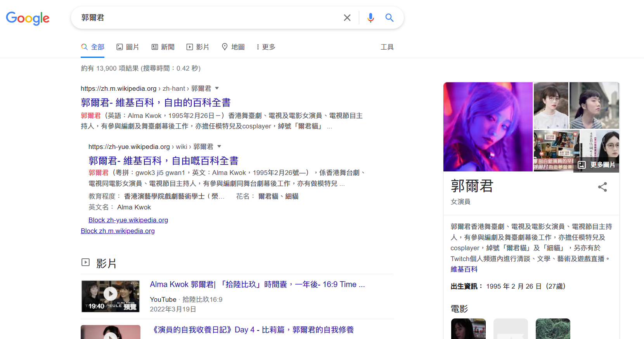The image size is (644, 339).
Task: Click the 2022年3月19日 video date
Action: [x=173, y=309]
